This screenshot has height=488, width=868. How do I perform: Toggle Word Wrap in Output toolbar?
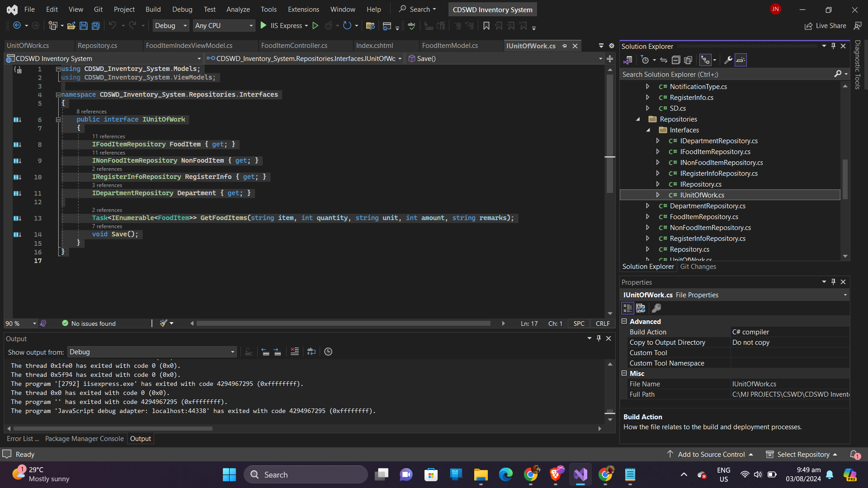311,352
